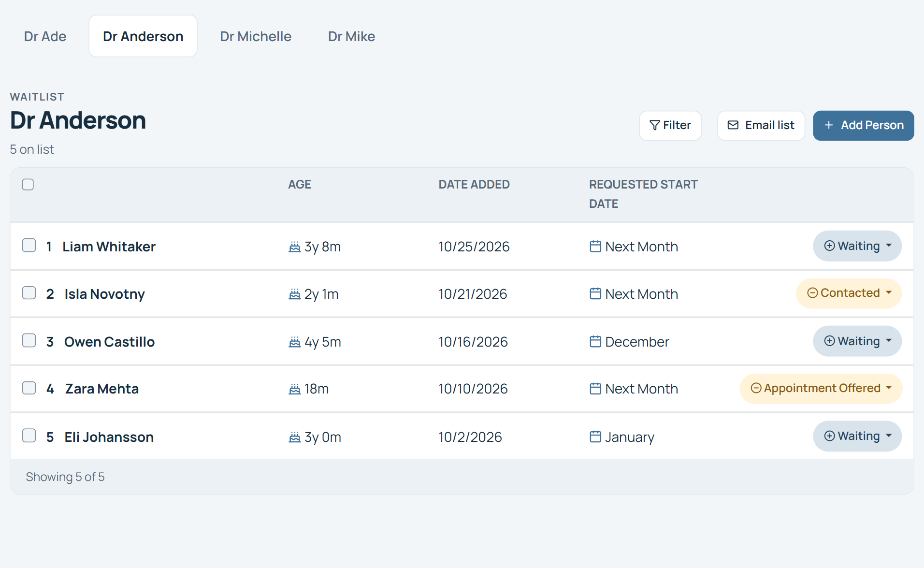The width and height of the screenshot is (924, 568).
Task: Open the Contacted status dropdown arrow
Action: click(889, 293)
